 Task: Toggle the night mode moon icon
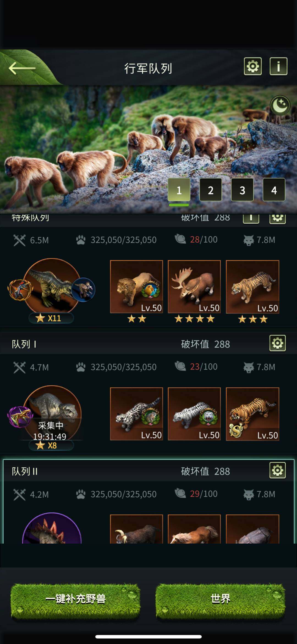pyautogui.click(x=280, y=105)
